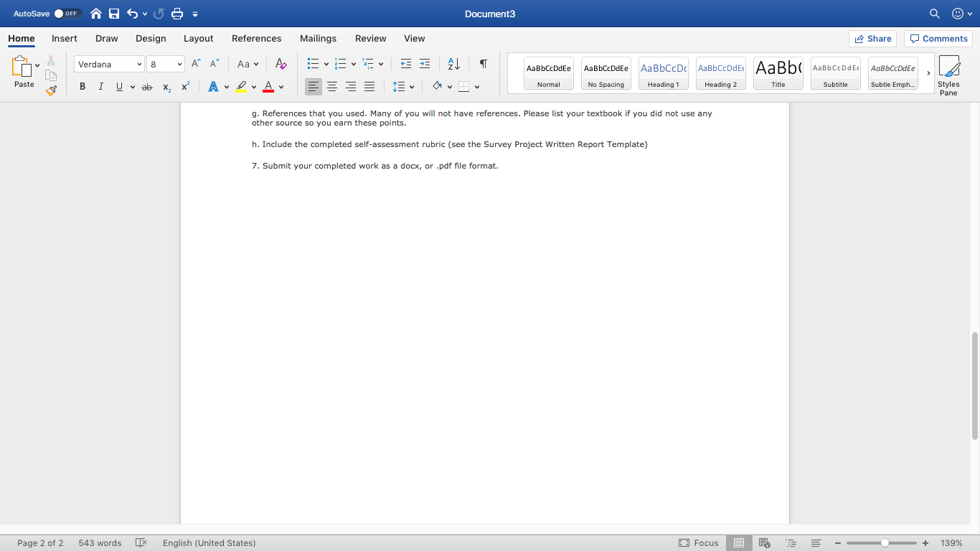
Task: Open the Comments pane
Action: 938,39
